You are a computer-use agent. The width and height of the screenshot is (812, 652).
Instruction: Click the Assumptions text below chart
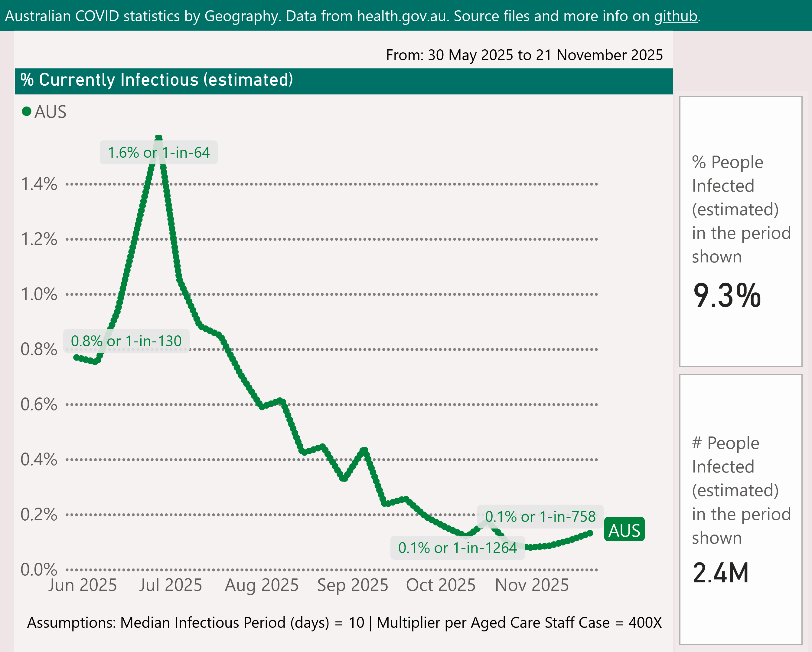coord(344,623)
